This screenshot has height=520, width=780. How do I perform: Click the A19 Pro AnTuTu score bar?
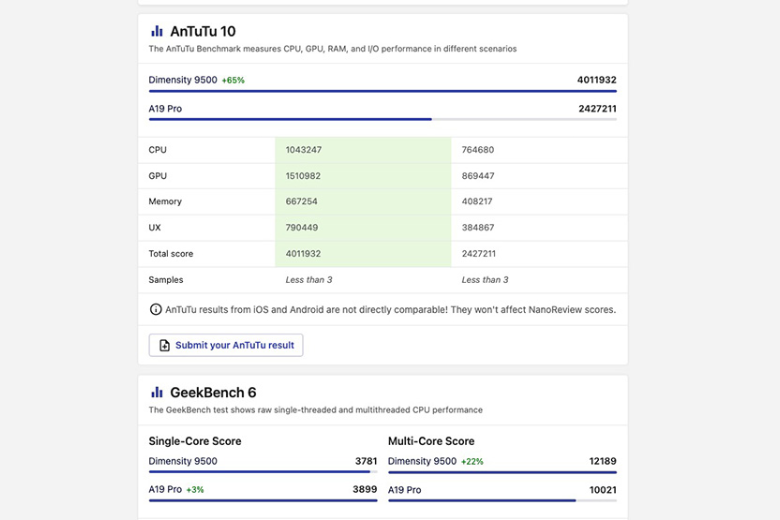point(383,119)
